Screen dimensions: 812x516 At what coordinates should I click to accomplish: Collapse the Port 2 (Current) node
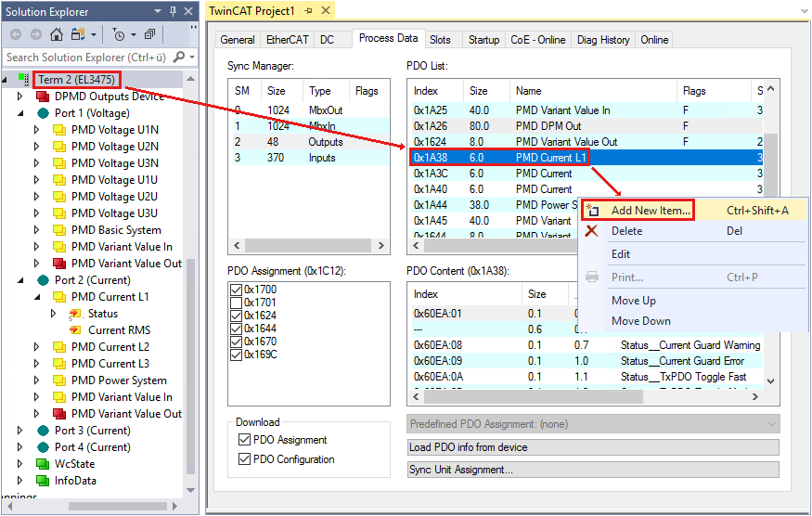click(20, 280)
